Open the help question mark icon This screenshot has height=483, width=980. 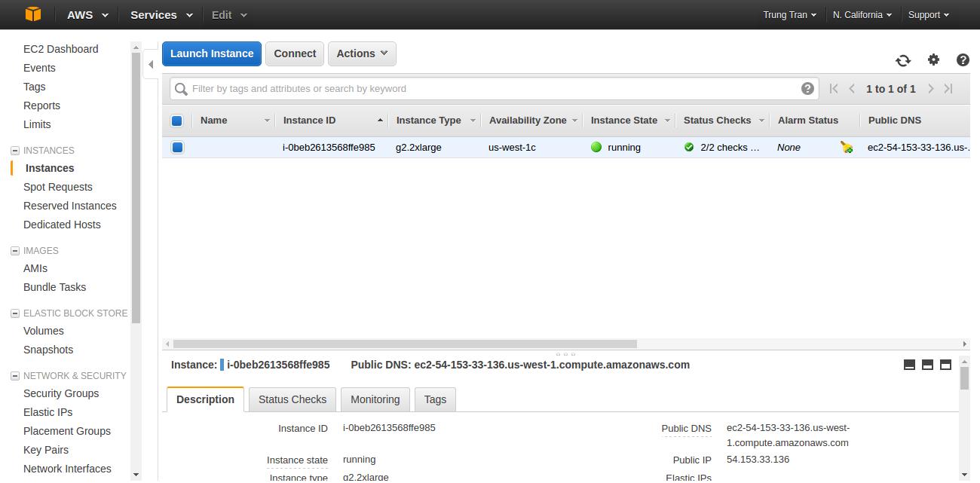coord(963,60)
